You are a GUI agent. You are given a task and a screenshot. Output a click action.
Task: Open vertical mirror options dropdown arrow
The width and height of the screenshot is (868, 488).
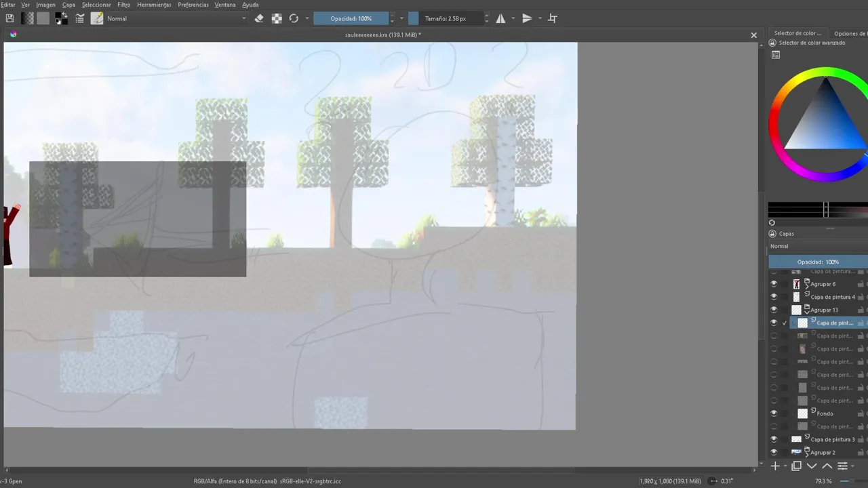pyautogui.click(x=540, y=18)
